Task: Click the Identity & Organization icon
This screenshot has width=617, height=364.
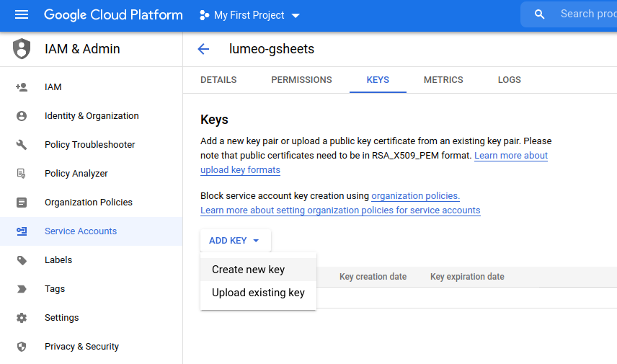Action: point(22,116)
